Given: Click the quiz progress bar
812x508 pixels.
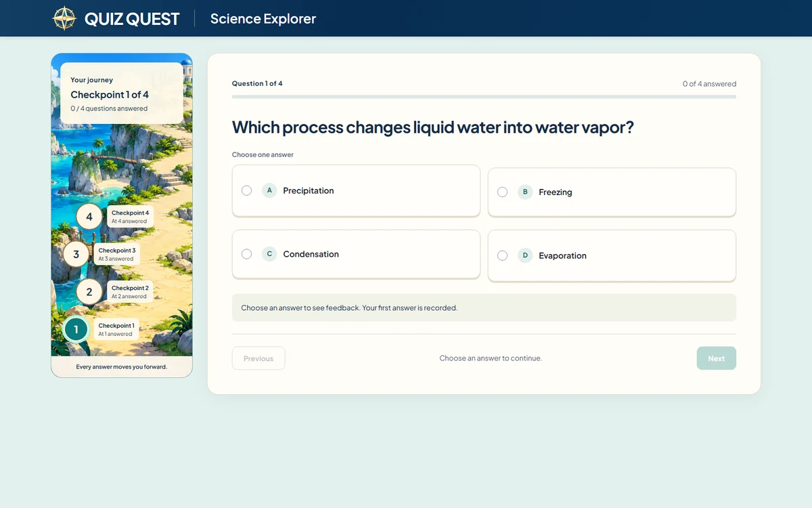Looking at the screenshot, I should click(484, 97).
